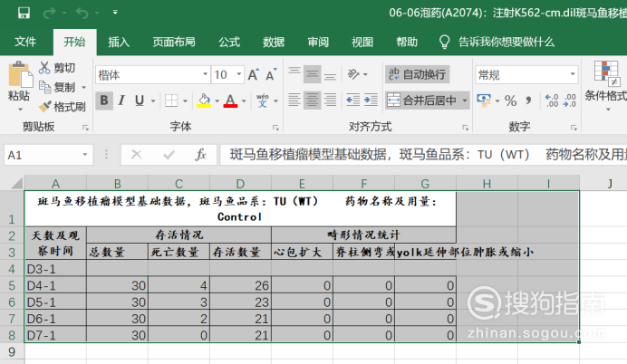The image size is (627, 364).
Task: Click the 复制 copy button
Action: click(57, 87)
